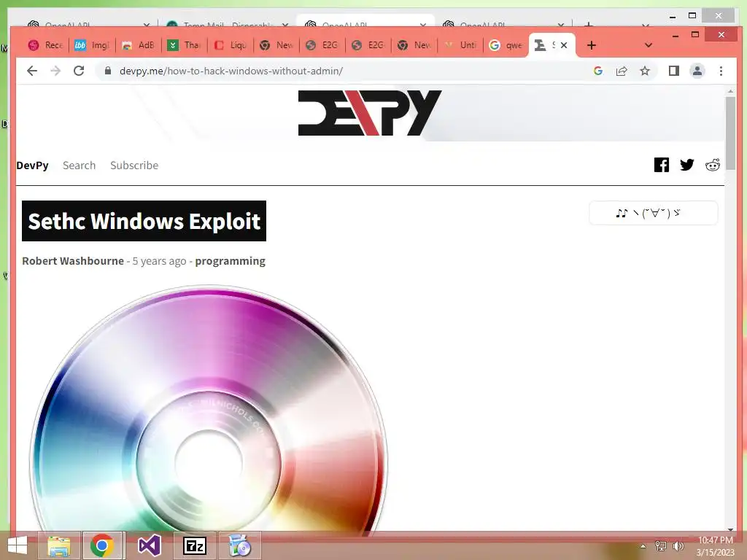
Task: Open the Windows Start menu
Action: (18, 545)
